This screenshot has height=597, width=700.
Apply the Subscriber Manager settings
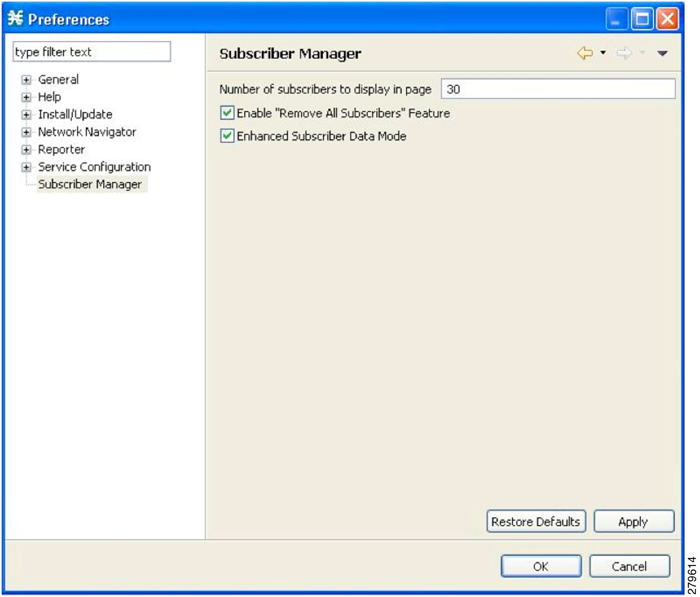[x=634, y=521]
